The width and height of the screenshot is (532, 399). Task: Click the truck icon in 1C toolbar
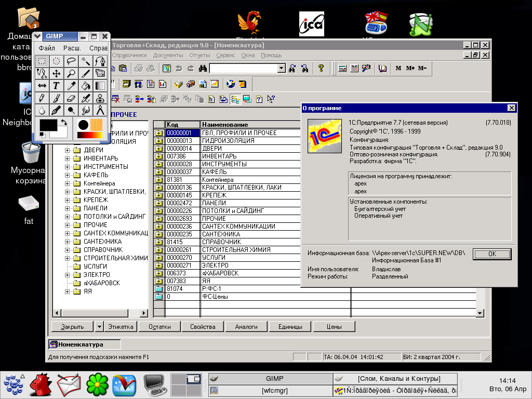click(x=191, y=84)
